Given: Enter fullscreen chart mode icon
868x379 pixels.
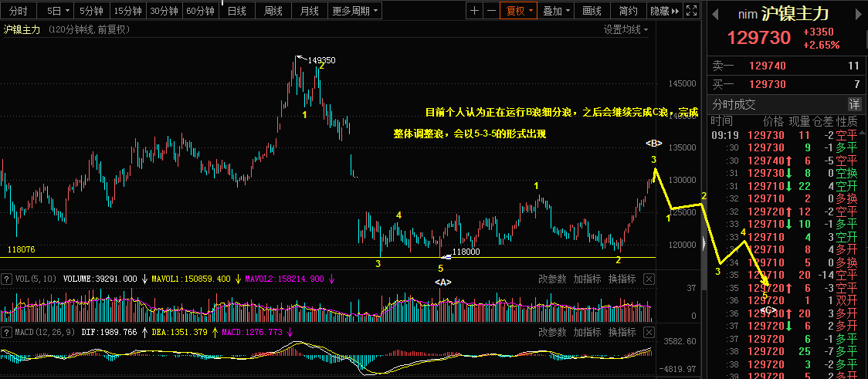Looking at the screenshot, I should [x=691, y=11].
